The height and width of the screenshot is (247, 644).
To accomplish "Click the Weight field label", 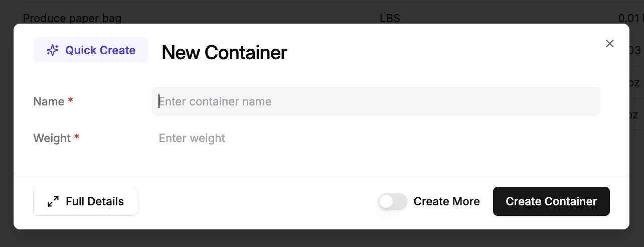I will (52, 138).
